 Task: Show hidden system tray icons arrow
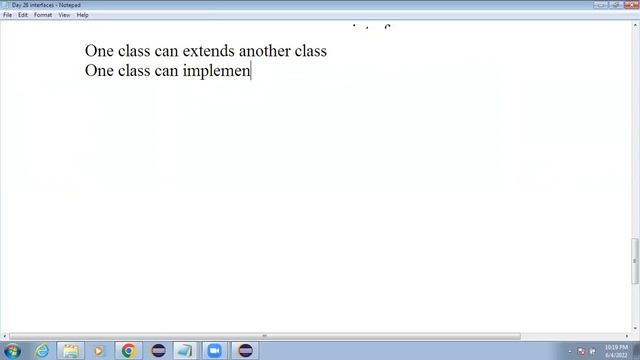(x=570, y=351)
